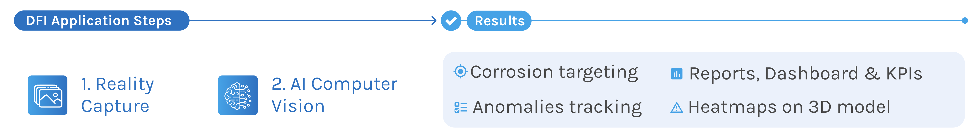Select Heatmaps on 3D model text

click(789, 107)
